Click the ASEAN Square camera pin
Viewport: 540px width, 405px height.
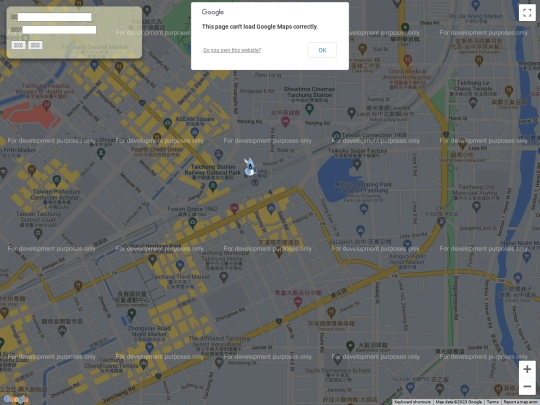167,124
